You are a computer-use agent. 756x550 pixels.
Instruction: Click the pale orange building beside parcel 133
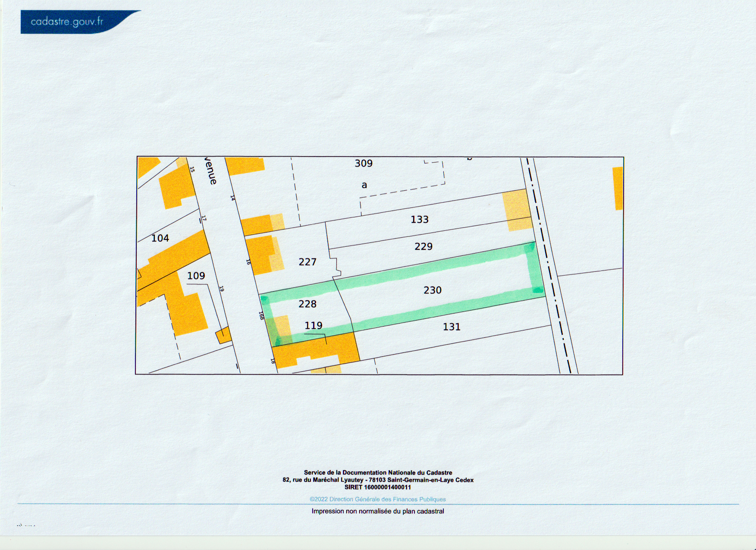tap(516, 210)
